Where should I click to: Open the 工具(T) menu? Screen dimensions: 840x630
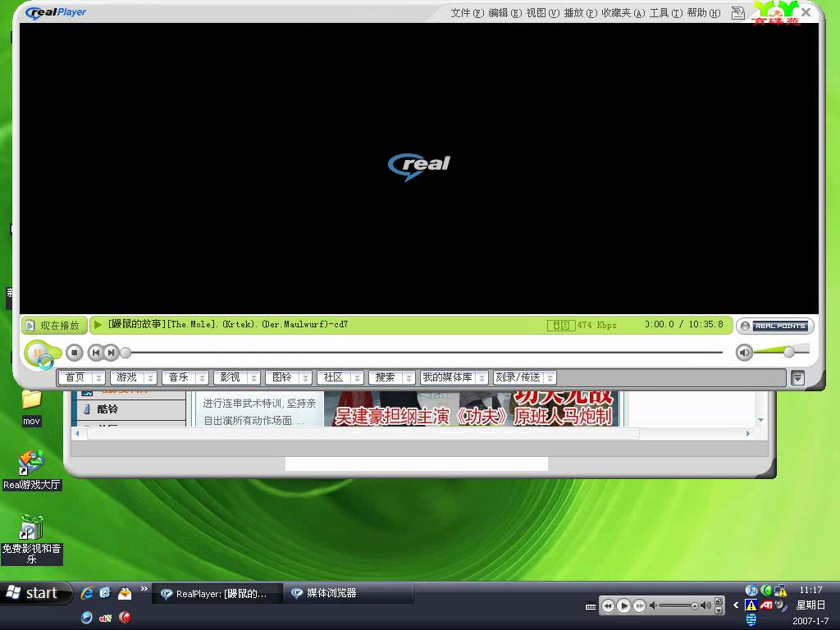(x=666, y=13)
